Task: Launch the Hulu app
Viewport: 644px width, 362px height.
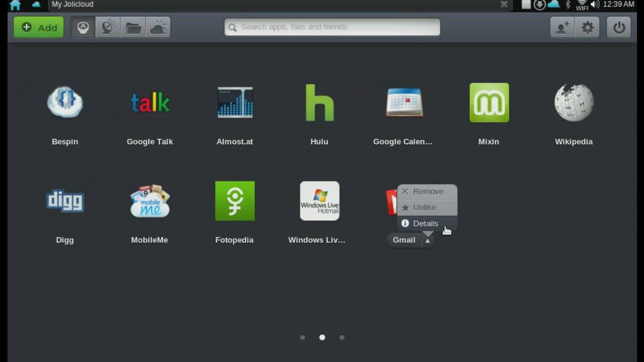Action: click(x=319, y=103)
